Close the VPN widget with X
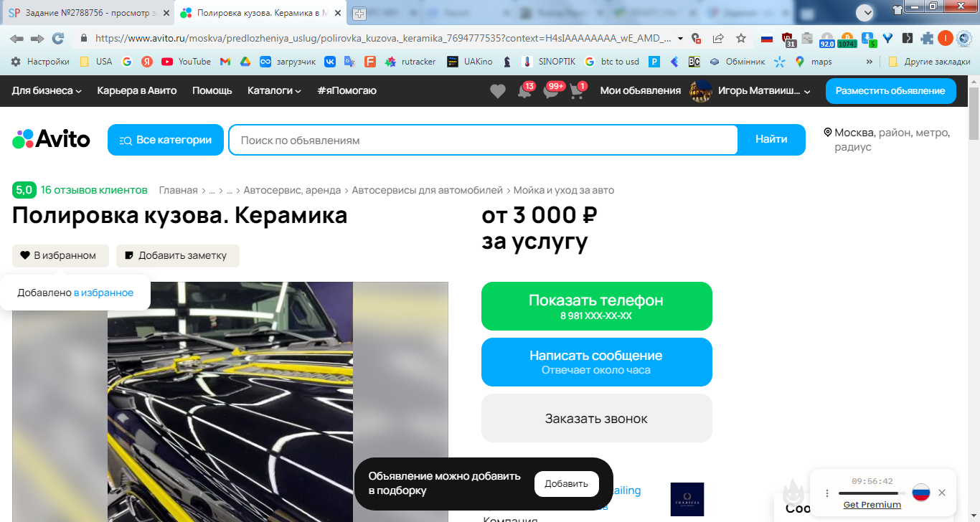 pos(942,493)
